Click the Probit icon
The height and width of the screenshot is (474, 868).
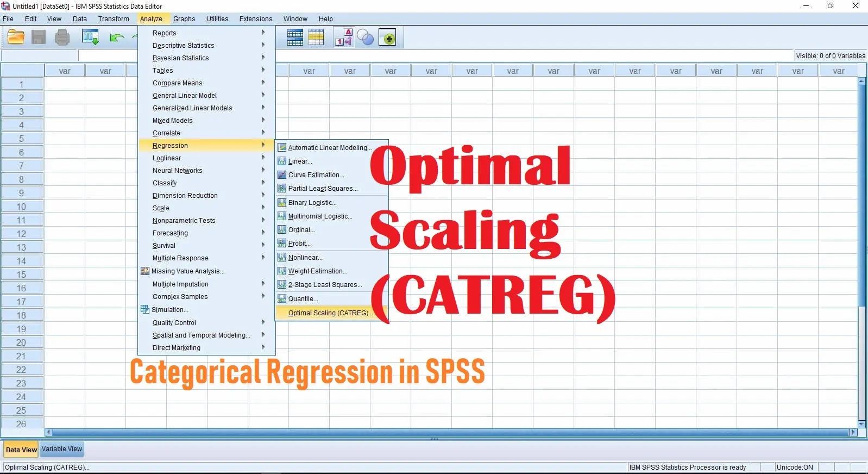tap(282, 243)
